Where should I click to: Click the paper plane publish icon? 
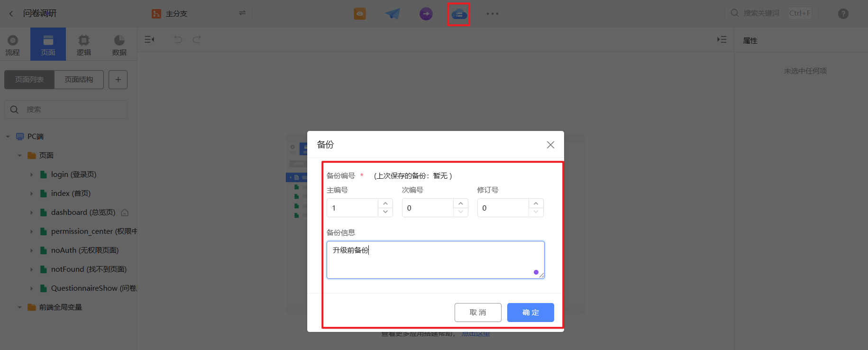tap(393, 14)
